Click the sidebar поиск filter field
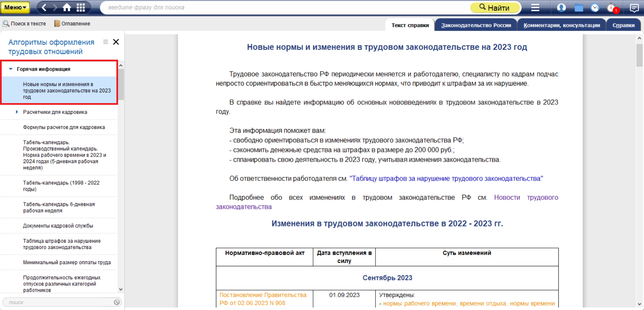The width and height of the screenshot is (644, 310). click(57, 302)
